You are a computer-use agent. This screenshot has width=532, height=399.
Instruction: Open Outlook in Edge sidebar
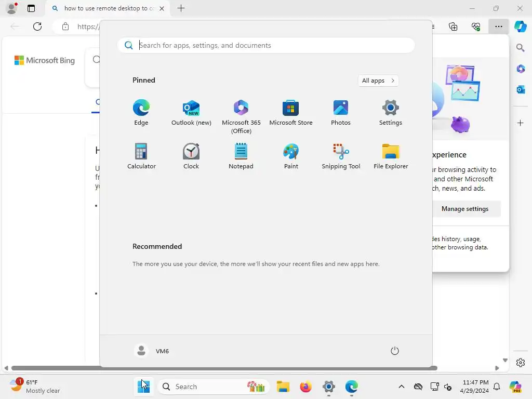521,89
